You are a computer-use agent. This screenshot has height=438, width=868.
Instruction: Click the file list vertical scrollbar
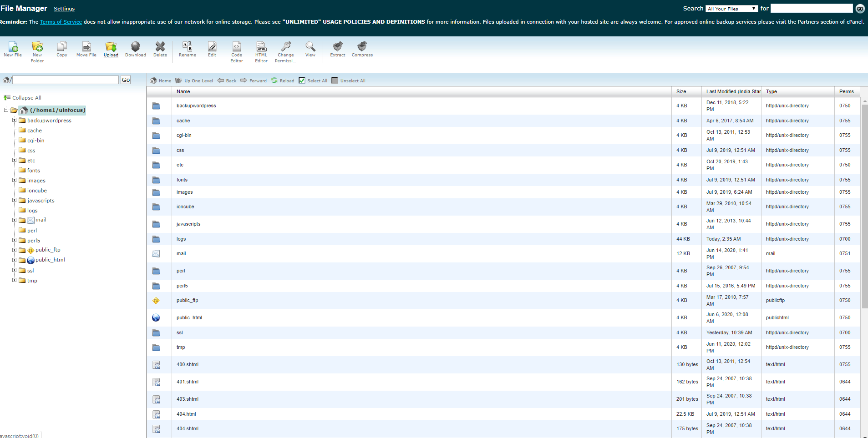click(865, 268)
